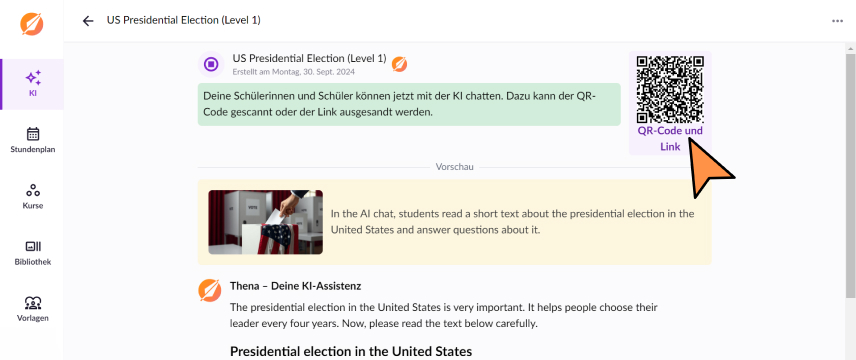Click the scrollbar up arrow

[x=851, y=48]
